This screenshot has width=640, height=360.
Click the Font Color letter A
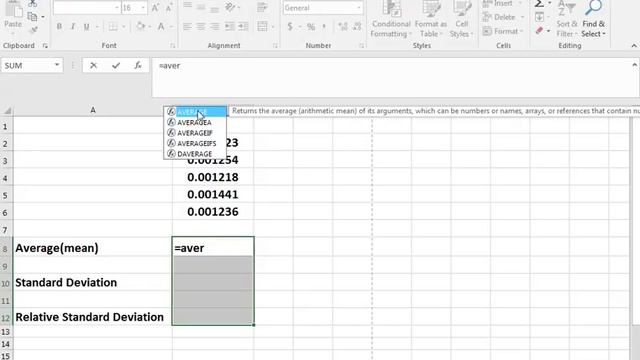(x=161, y=27)
